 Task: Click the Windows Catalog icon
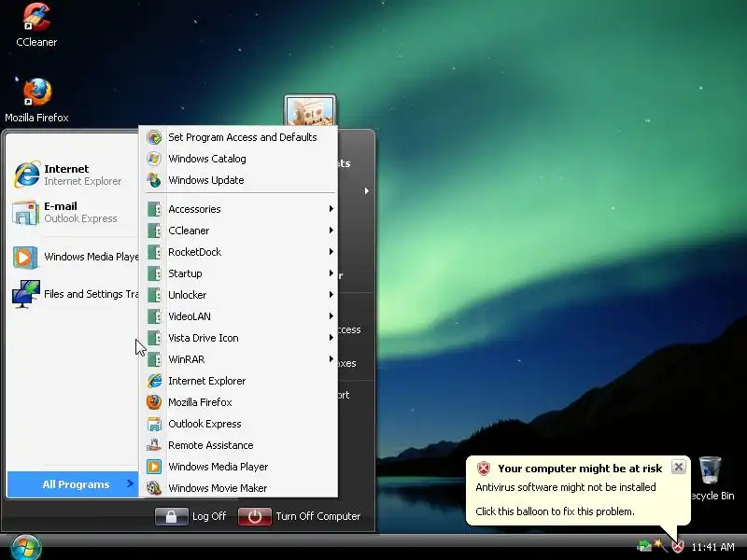pyautogui.click(x=154, y=159)
